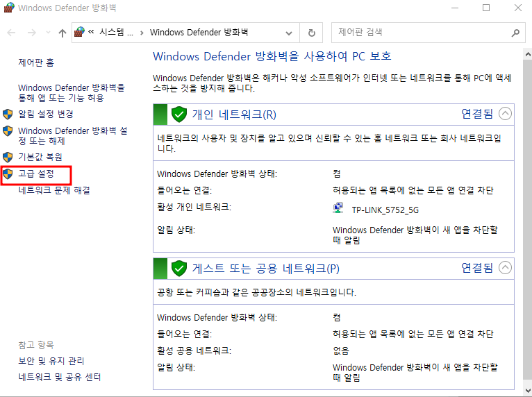This screenshot has height=397, width=532.
Task: Click the 개인 네트워크(R) header title
Action: (234, 115)
